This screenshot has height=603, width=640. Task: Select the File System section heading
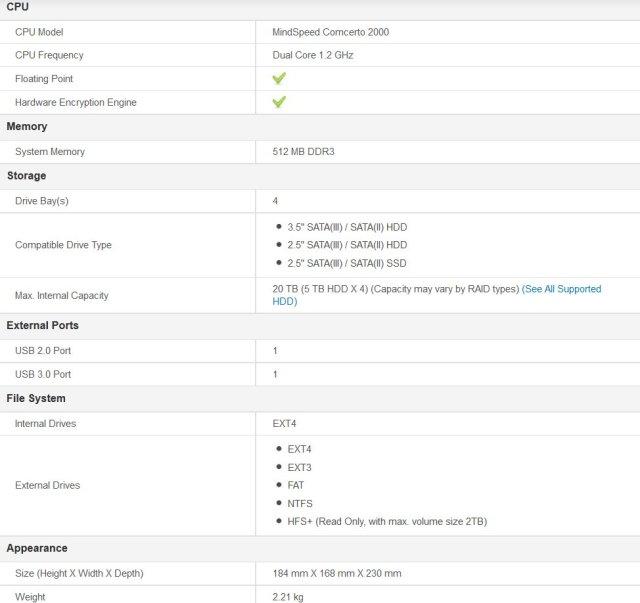pyautogui.click(x=36, y=398)
